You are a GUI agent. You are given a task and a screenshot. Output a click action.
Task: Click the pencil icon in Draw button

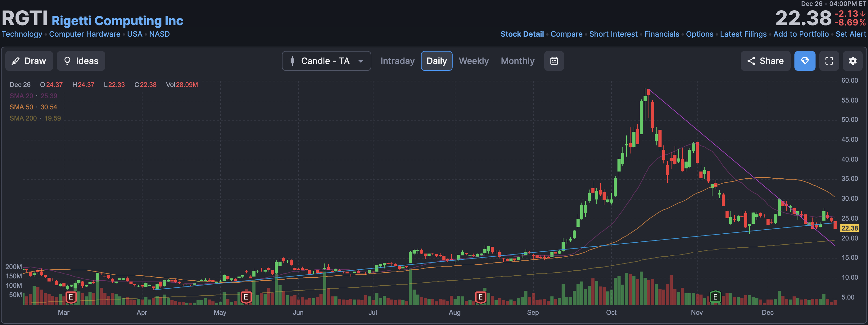pyautogui.click(x=16, y=61)
